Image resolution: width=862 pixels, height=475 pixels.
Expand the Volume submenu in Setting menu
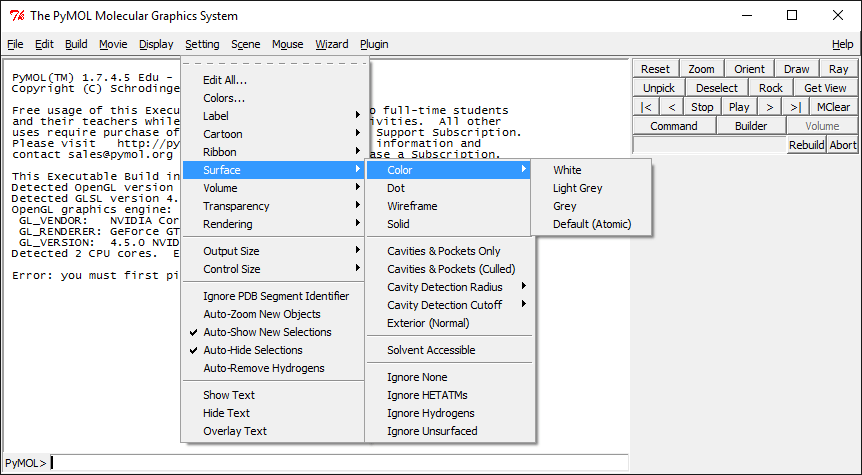[x=273, y=188]
